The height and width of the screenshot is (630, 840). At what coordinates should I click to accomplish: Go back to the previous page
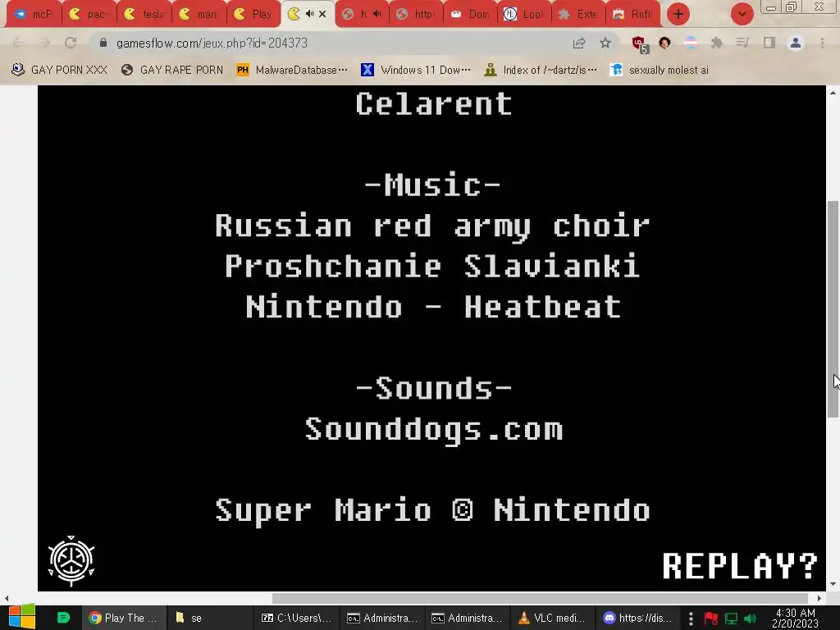(17, 43)
